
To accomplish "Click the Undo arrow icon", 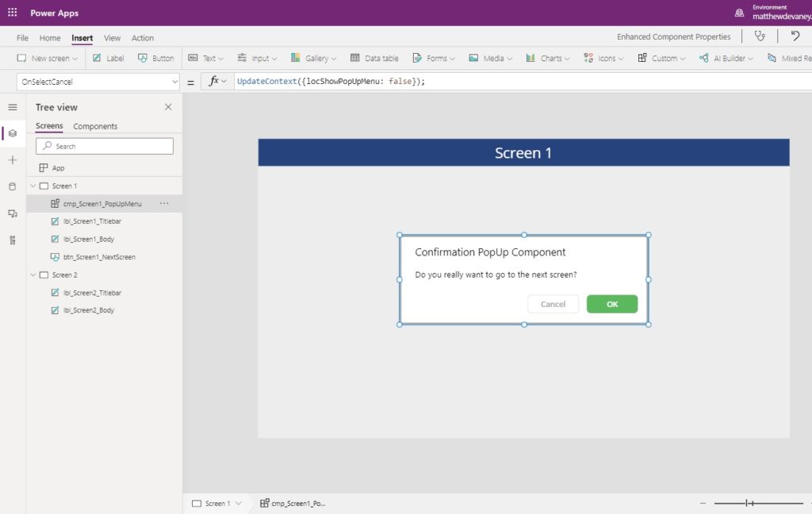I will (x=795, y=36).
